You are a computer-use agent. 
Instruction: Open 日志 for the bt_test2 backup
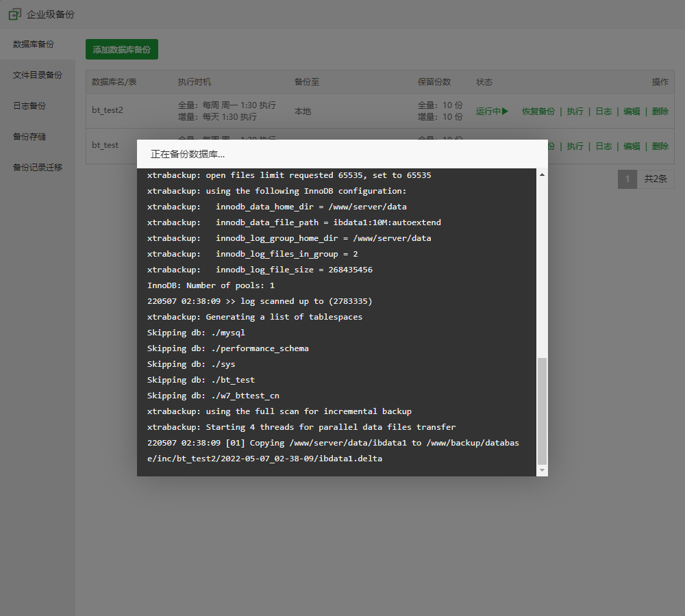(603, 112)
